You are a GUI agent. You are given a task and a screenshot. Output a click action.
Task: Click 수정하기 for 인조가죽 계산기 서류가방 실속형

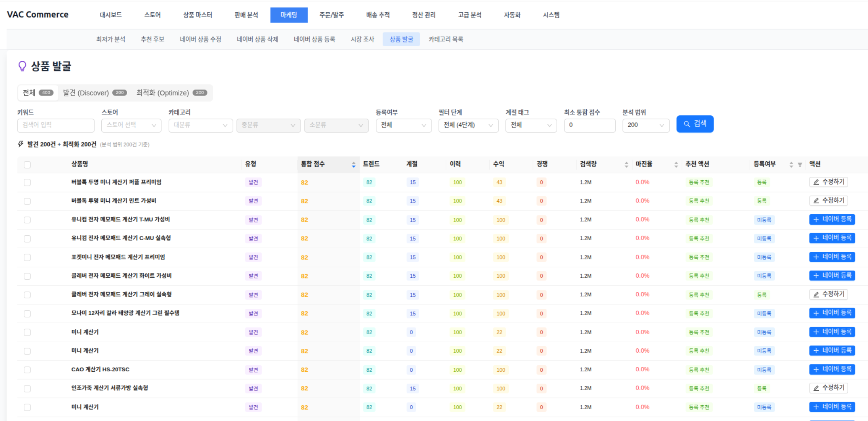[828, 388]
